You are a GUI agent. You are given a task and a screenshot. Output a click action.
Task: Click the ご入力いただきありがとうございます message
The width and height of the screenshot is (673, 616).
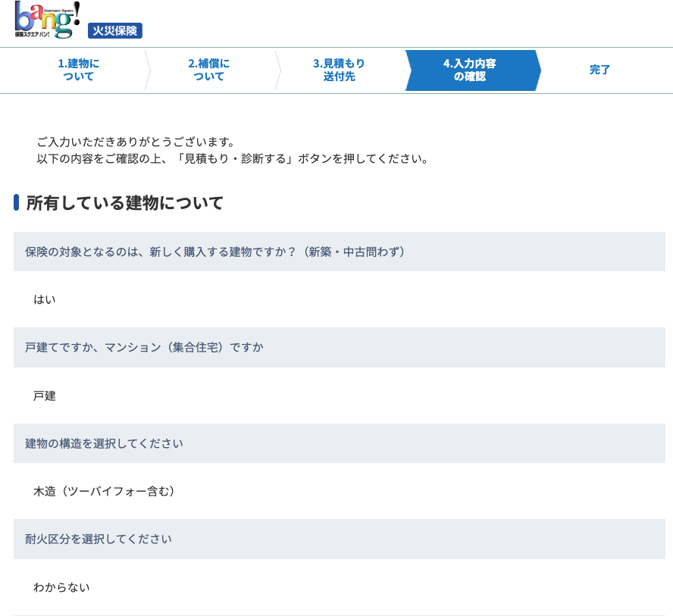pos(136,142)
